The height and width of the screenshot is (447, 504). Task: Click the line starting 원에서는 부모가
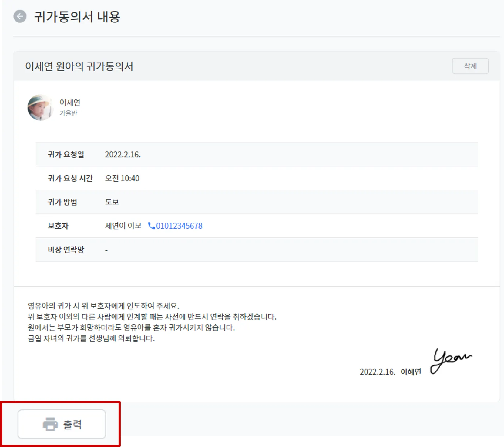coord(131,328)
